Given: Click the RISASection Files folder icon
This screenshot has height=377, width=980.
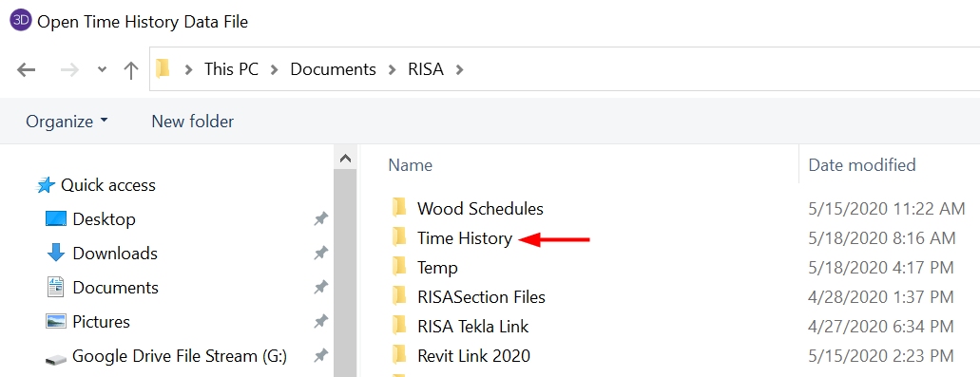Looking at the screenshot, I should [399, 296].
